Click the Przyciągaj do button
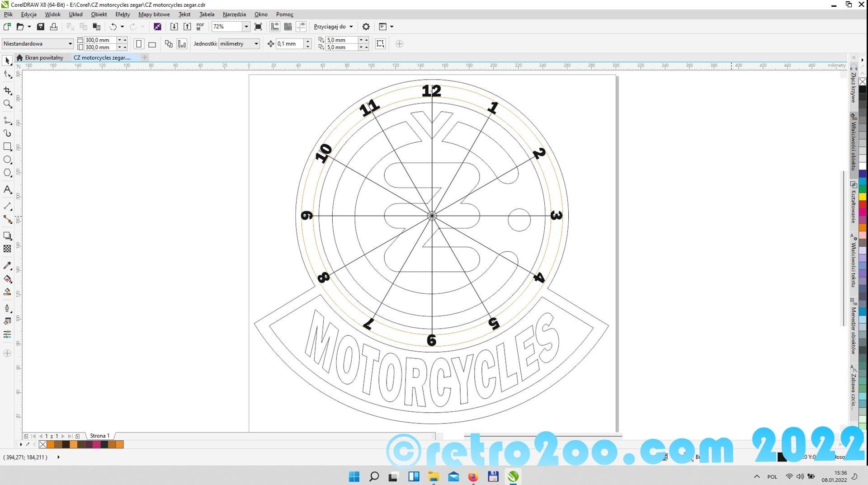868x485 pixels. click(333, 27)
